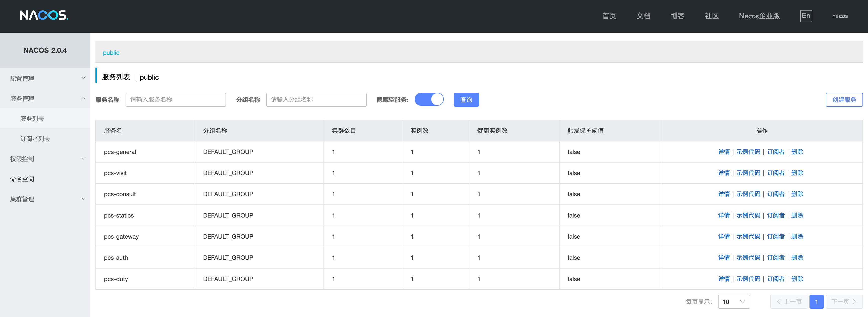Viewport: 868px width, 317px height.
Task: Open the page size dropdown showing 10
Action: [x=734, y=301]
